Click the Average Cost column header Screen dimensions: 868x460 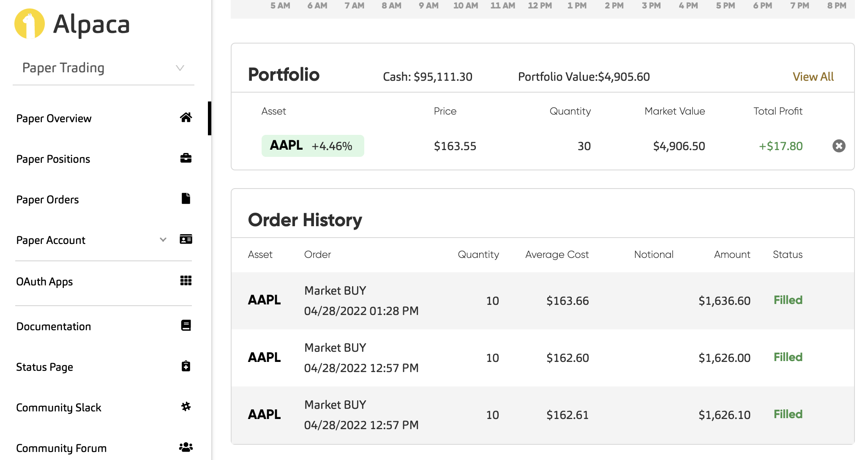tap(557, 255)
